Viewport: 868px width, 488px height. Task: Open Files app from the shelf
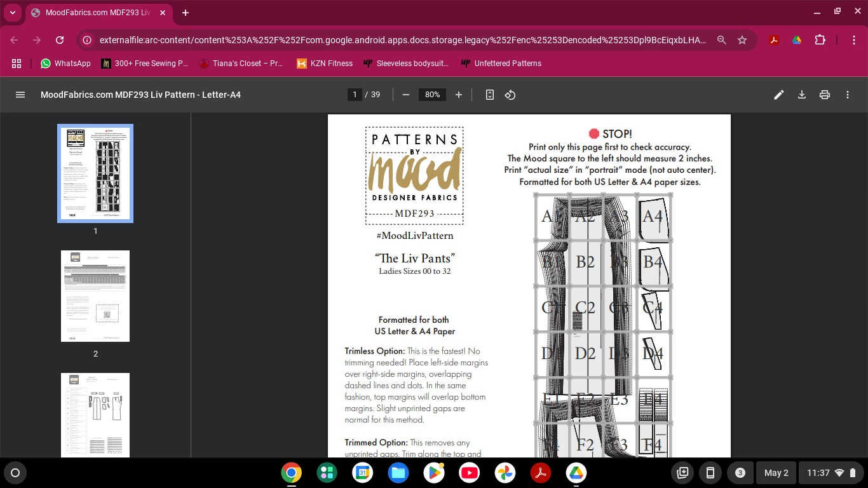398,473
